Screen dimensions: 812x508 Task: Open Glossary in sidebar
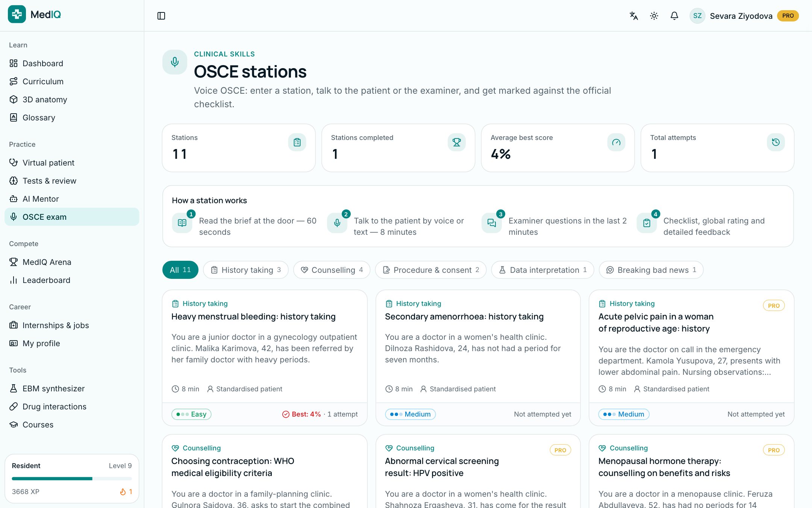pos(72,117)
